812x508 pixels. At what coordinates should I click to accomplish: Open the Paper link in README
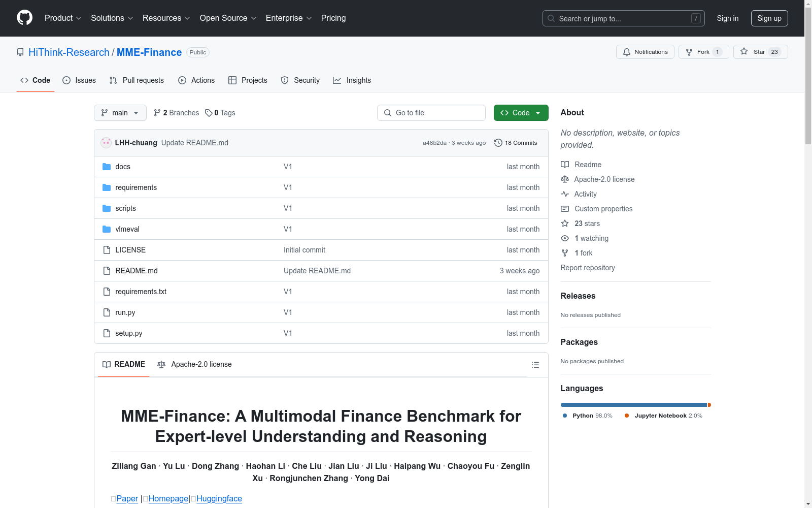127,499
